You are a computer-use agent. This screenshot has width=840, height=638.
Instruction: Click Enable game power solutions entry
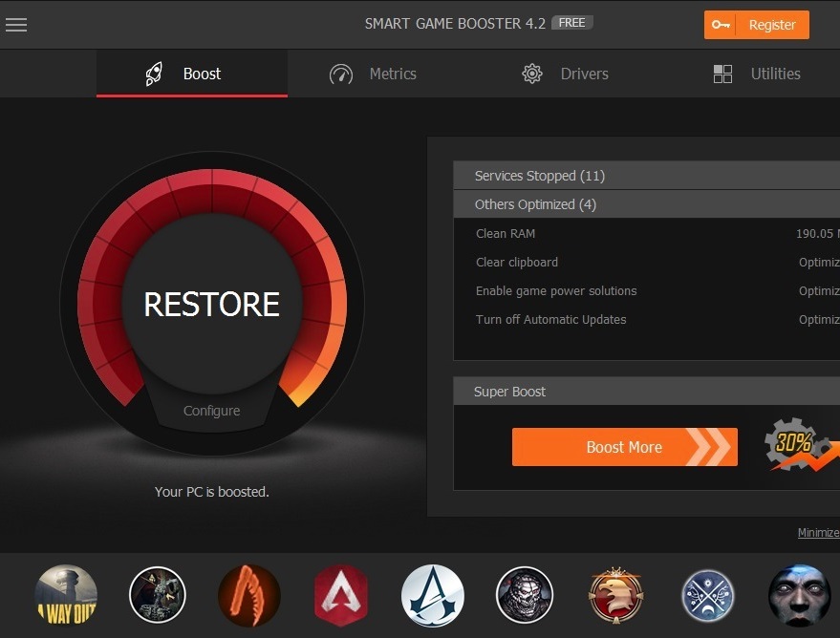647,290
